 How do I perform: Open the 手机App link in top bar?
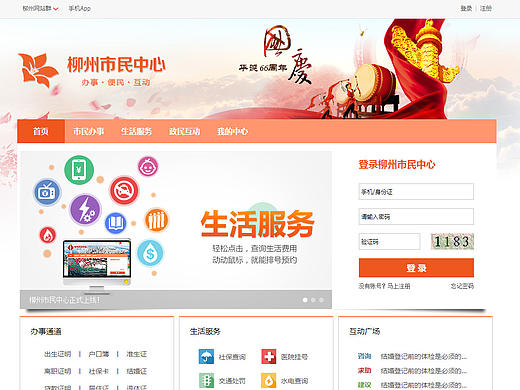pyautogui.click(x=80, y=8)
